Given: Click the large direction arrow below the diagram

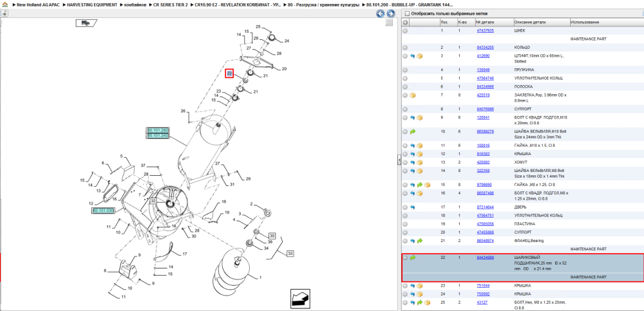Looking at the screenshot, I should (299, 298).
